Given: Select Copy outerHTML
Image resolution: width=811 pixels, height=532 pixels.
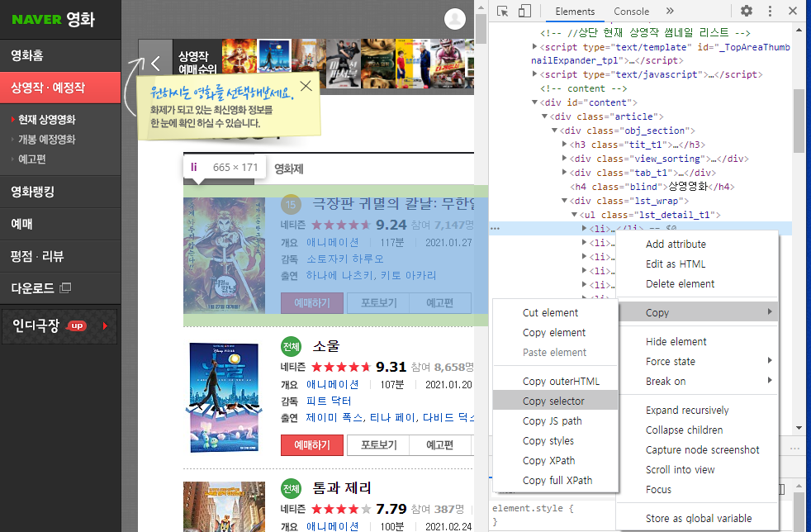Looking at the screenshot, I should pos(555,382).
